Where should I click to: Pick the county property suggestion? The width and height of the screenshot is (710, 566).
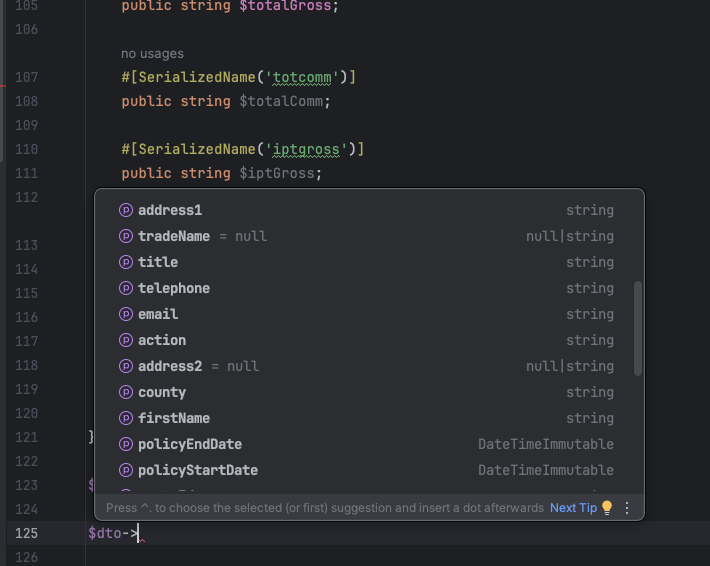point(162,392)
